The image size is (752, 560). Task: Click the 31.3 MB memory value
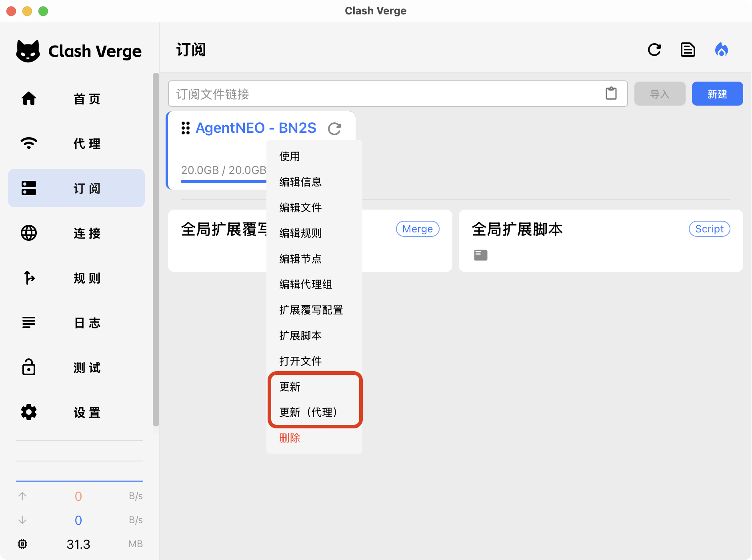[x=78, y=544]
